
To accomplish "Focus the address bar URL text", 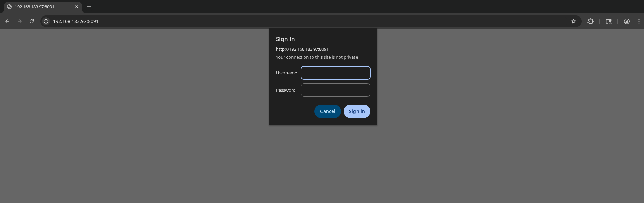I will click(75, 21).
